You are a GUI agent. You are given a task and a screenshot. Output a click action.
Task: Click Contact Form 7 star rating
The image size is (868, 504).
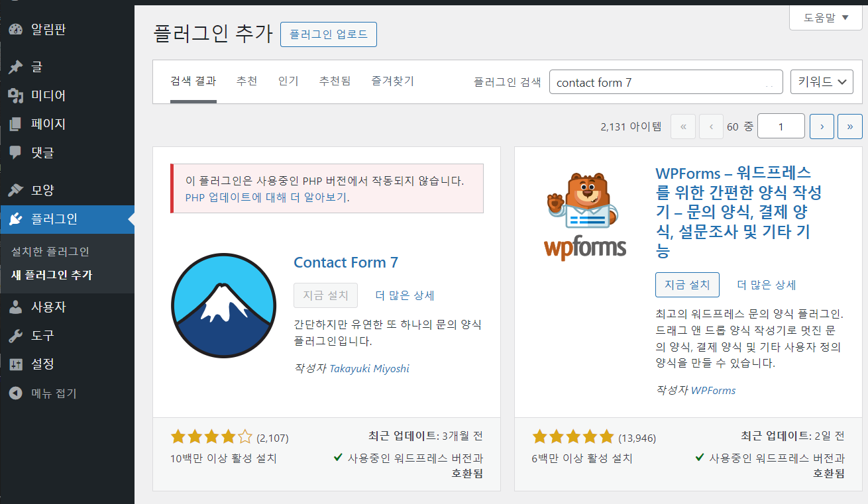[211, 437]
